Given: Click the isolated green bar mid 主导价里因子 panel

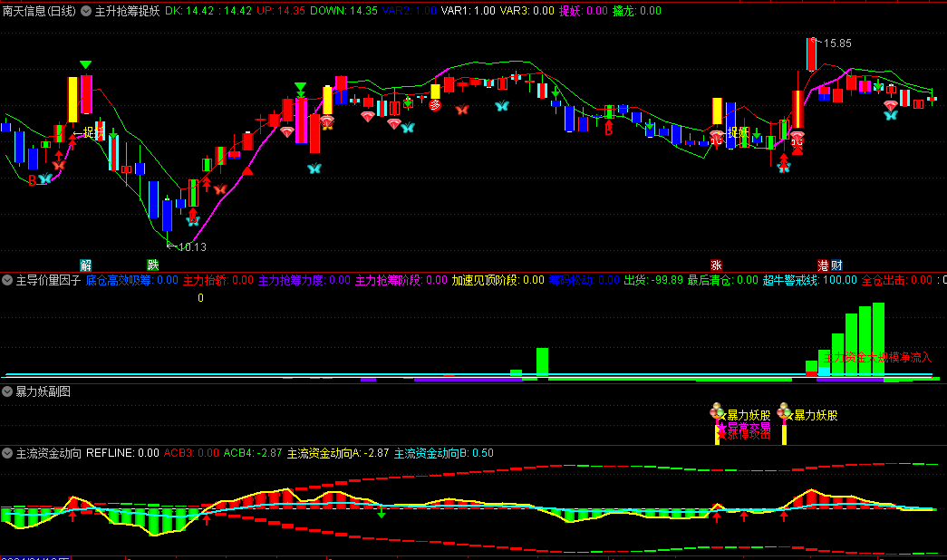Looking at the screenshot, I should click(542, 362).
